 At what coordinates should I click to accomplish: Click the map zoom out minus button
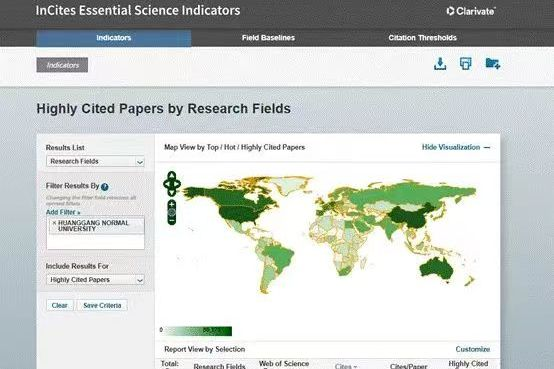click(172, 221)
